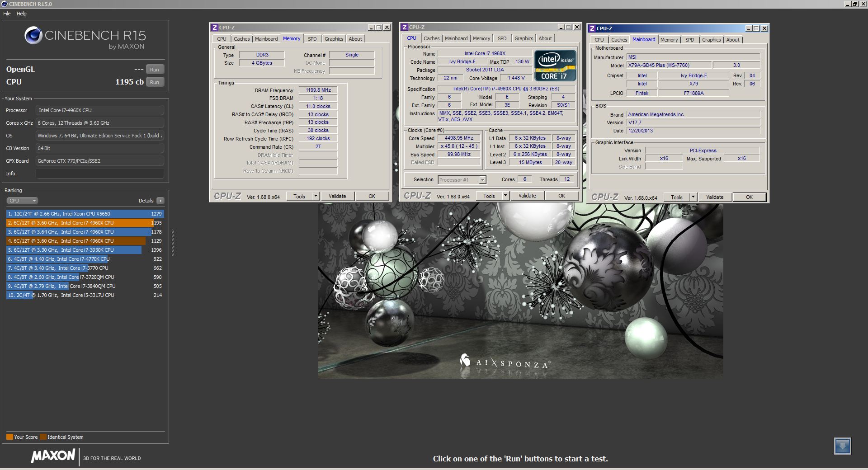Select ranking row 1 Intel Xeon CPU X5650
The width and height of the screenshot is (868, 470).
click(x=85, y=214)
